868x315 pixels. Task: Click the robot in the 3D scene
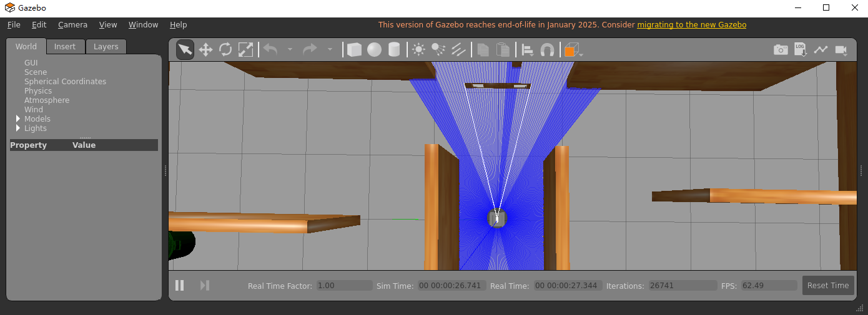coord(497,218)
